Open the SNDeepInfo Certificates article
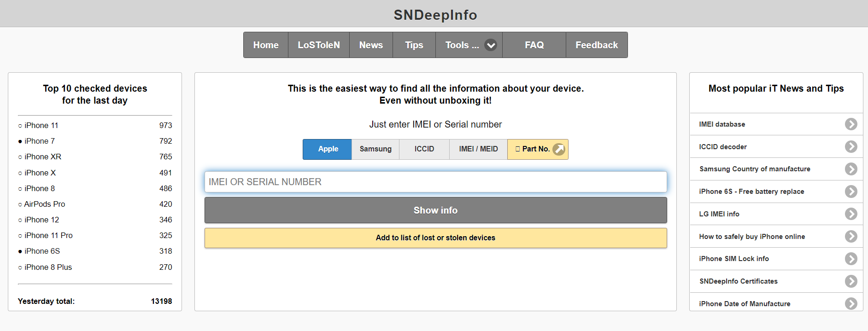 coord(776,281)
